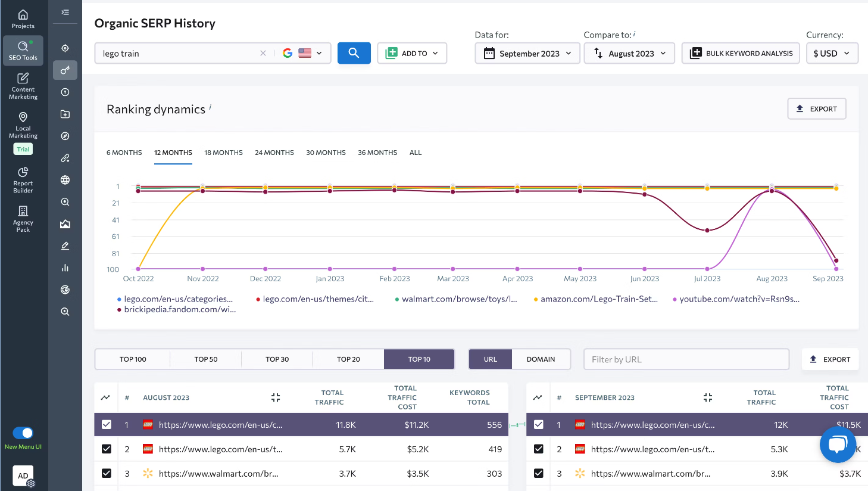Expand the $ USD currency dropdown
The image size is (868, 491).
coord(832,53)
